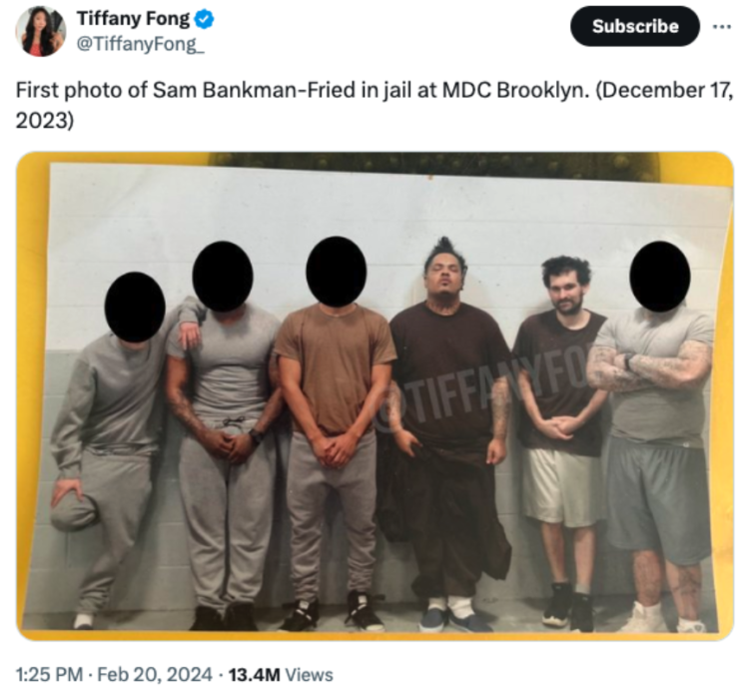Click the crossed tattooed arms in the photo
This screenshot has height=700, width=749.
tap(649, 366)
